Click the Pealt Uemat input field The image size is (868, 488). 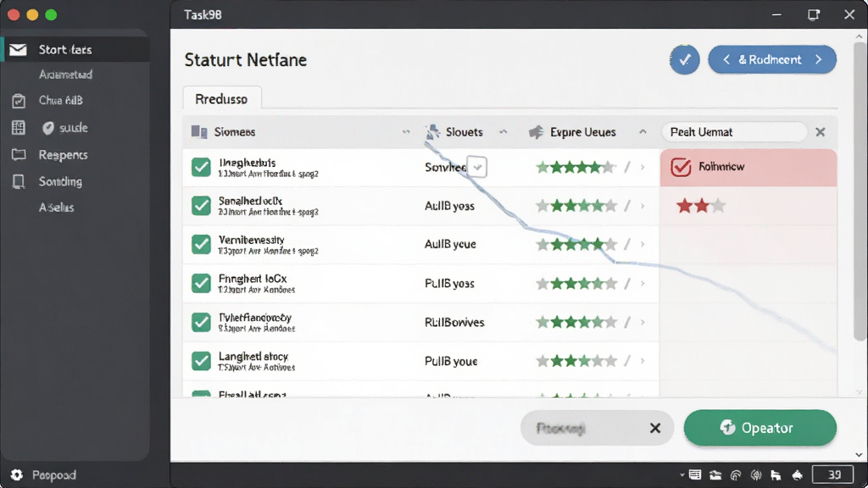(734, 131)
